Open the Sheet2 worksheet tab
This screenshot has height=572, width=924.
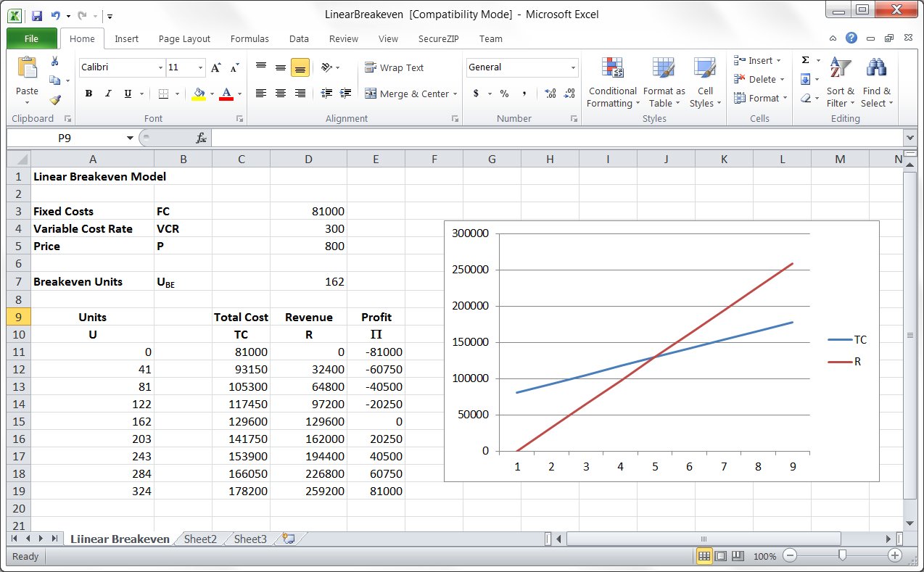pos(200,539)
